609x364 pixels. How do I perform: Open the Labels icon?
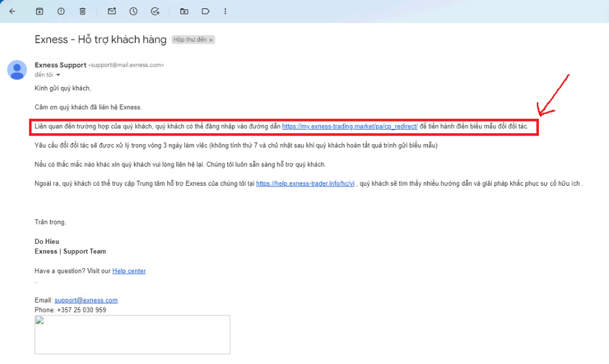(206, 11)
